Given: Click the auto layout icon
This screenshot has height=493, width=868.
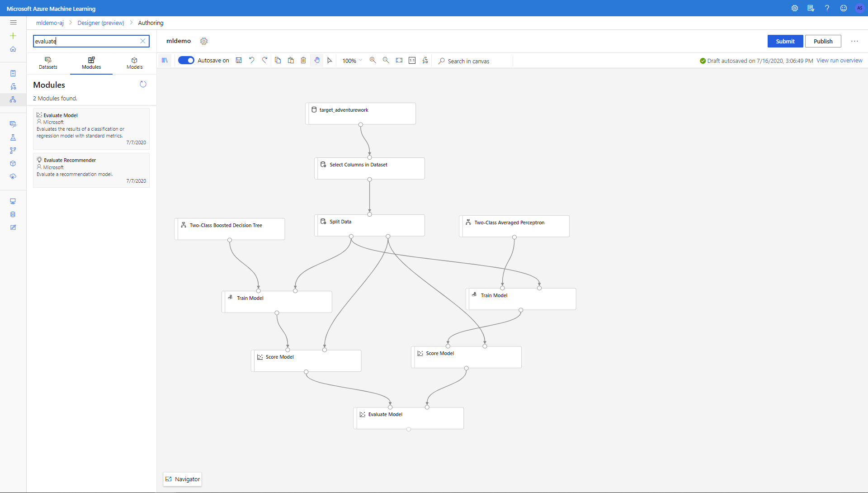Looking at the screenshot, I should (425, 60).
